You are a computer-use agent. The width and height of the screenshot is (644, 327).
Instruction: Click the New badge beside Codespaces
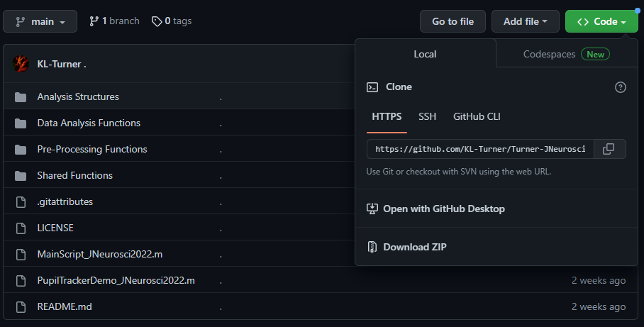[595, 54]
